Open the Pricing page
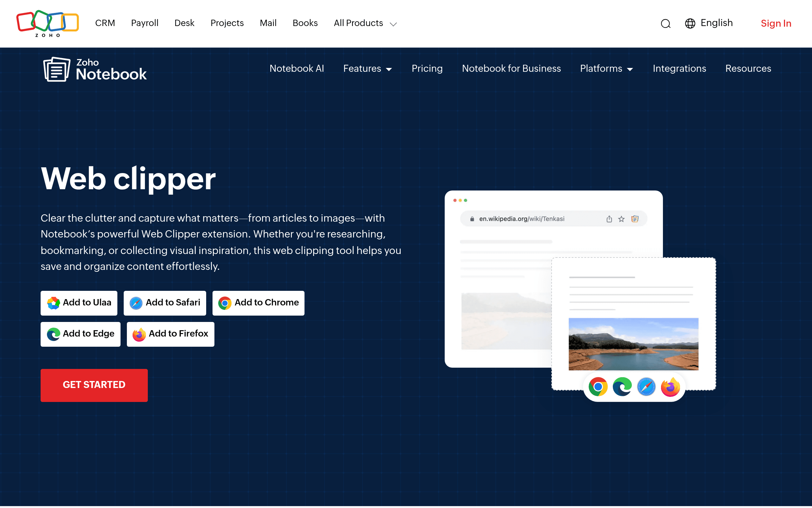 coord(427,69)
